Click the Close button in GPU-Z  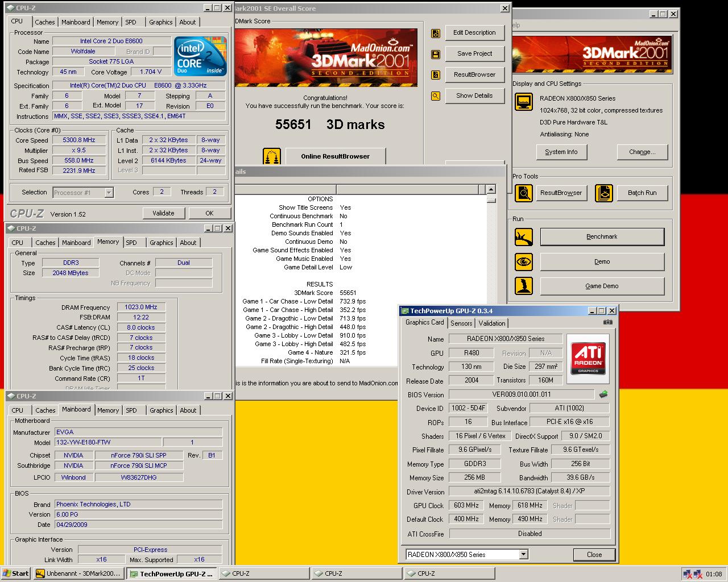click(x=594, y=555)
